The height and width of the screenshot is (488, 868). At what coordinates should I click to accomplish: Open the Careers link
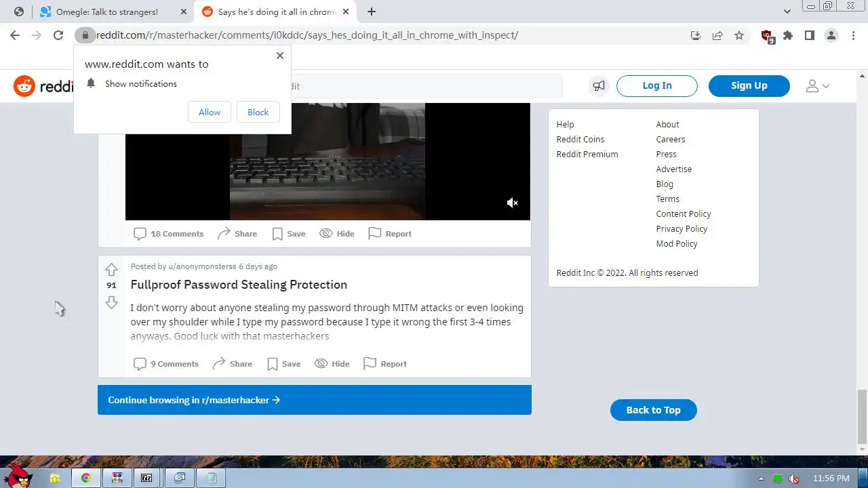(671, 140)
